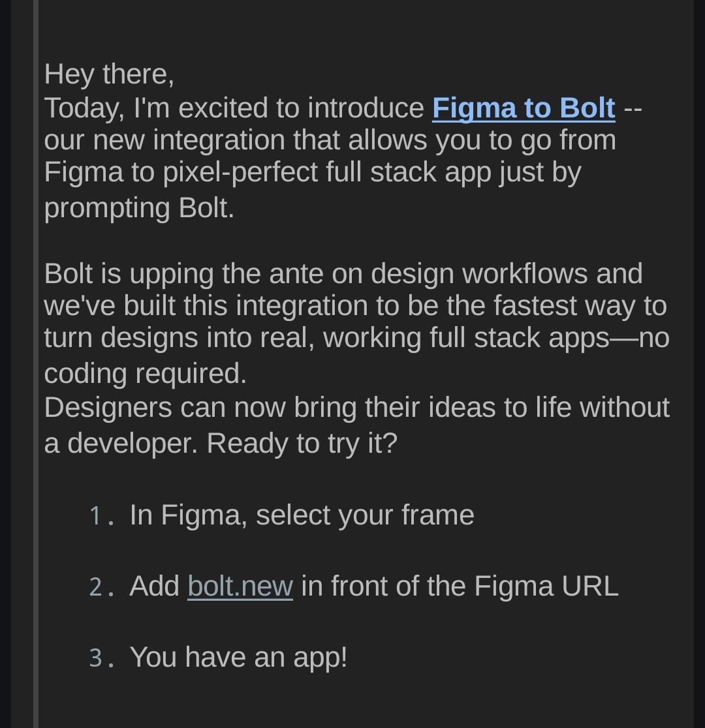Click the "You have an app!" step text
The width and height of the screenshot is (705, 728).
pos(238,658)
